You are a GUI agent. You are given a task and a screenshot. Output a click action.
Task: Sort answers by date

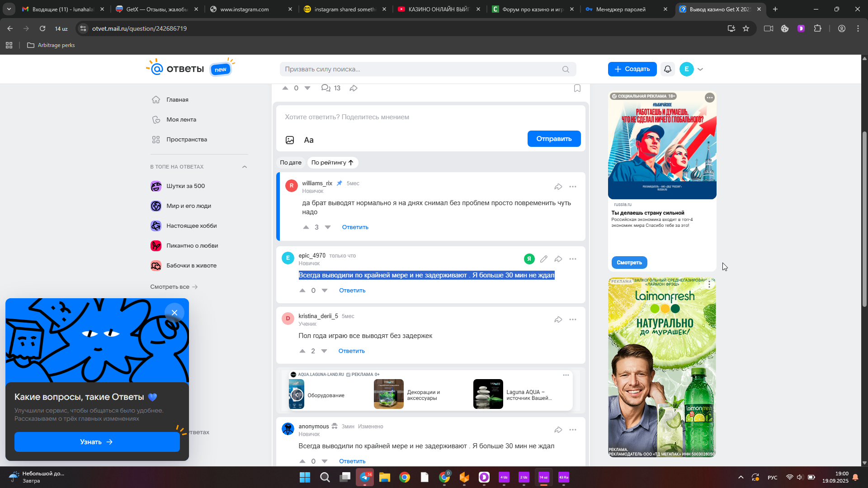(291, 163)
